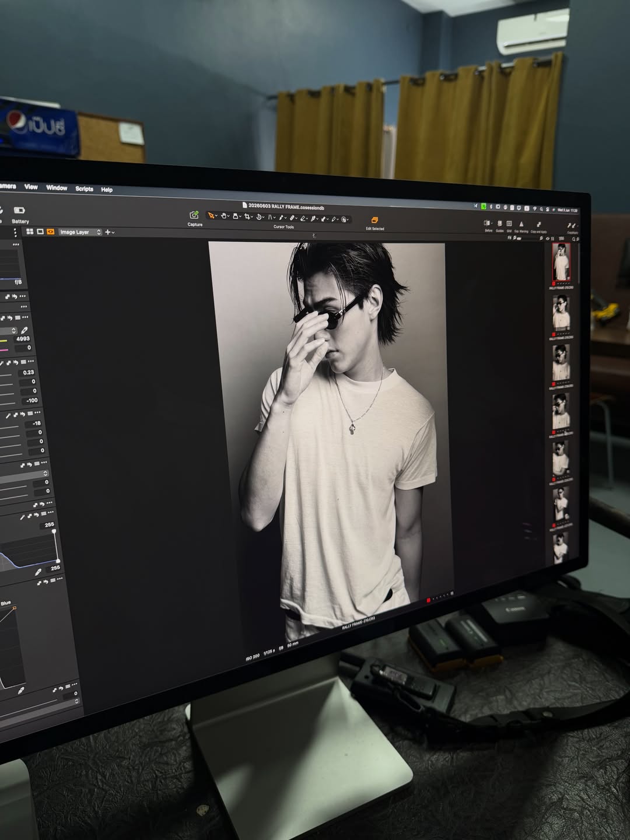Screen dimensions: 630x840
Task: Click the green menu bar status icon
Action: (484, 206)
